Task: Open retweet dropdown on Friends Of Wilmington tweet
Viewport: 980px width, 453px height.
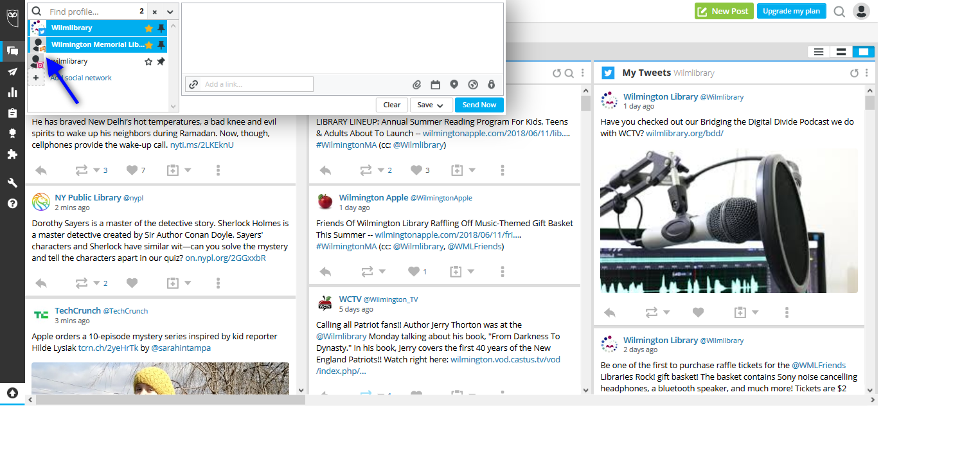Action: pyautogui.click(x=382, y=272)
